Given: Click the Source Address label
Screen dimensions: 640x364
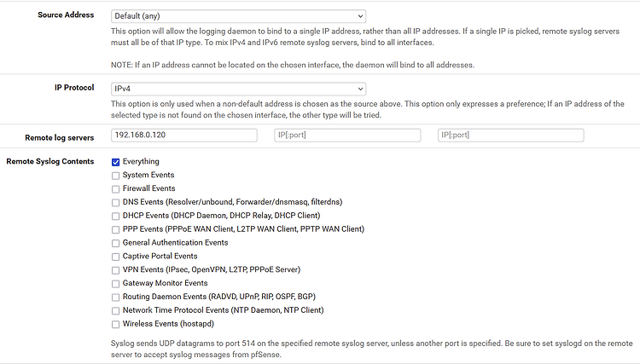Looking at the screenshot, I should (66, 14).
